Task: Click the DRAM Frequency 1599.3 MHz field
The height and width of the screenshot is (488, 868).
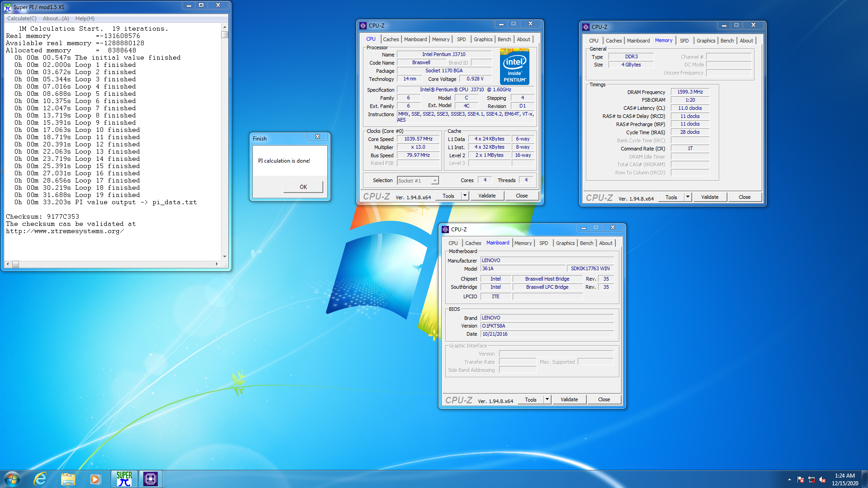Action: tap(690, 92)
